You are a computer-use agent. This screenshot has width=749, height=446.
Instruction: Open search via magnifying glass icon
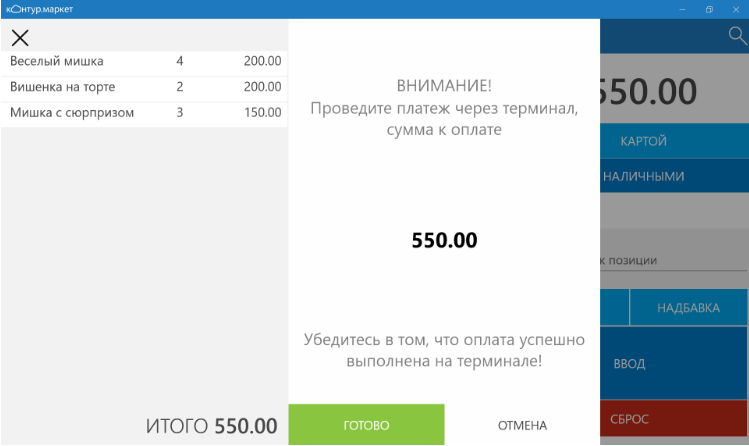tap(737, 36)
